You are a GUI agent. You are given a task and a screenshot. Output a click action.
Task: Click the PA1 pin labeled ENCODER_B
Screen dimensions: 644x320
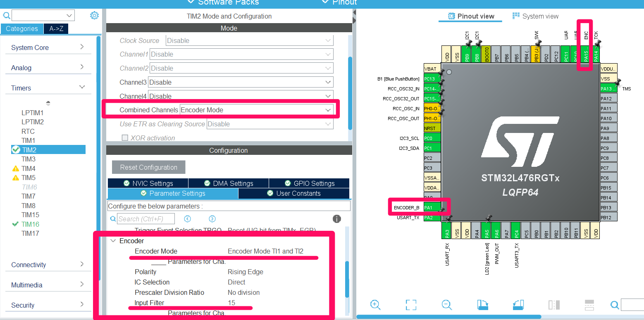click(x=432, y=208)
